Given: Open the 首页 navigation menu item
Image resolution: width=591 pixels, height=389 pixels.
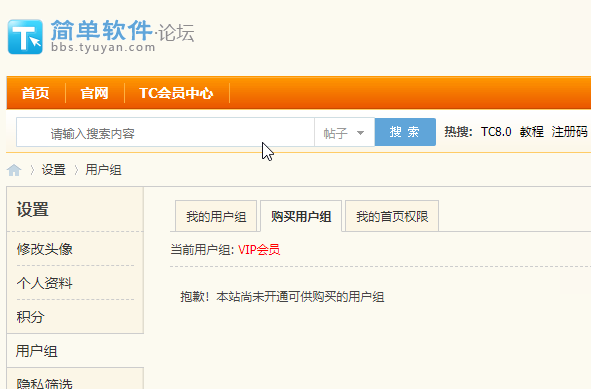Looking at the screenshot, I should tap(35, 93).
